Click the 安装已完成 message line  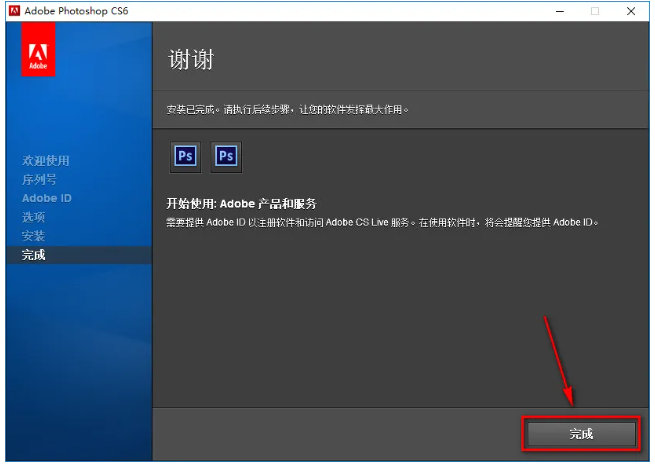[x=287, y=108]
